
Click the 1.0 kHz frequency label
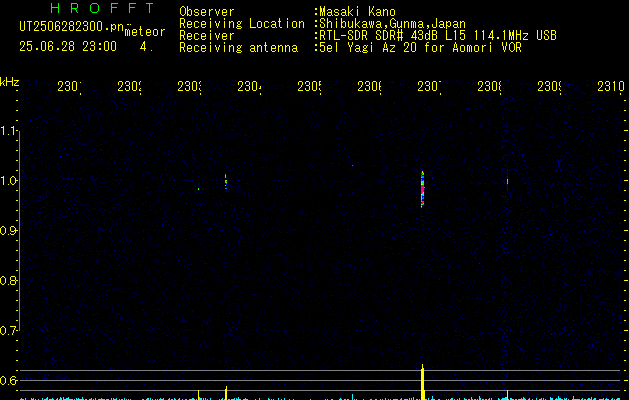[x=8, y=181]
